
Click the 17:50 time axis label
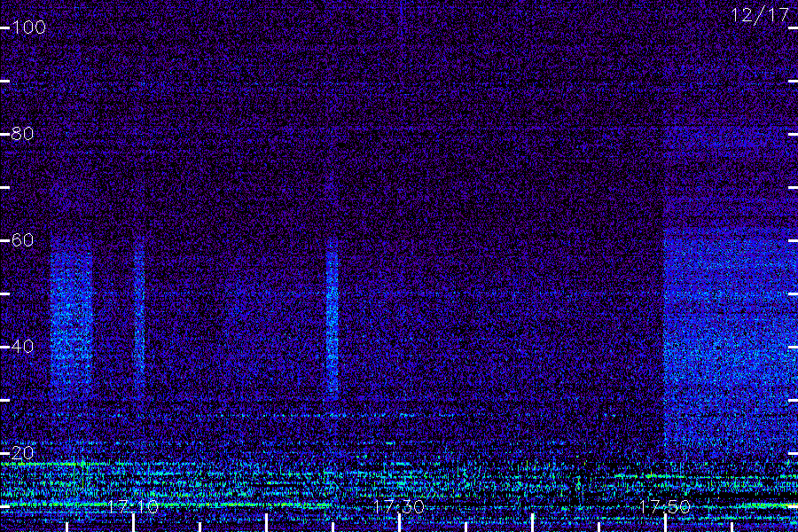665,506
